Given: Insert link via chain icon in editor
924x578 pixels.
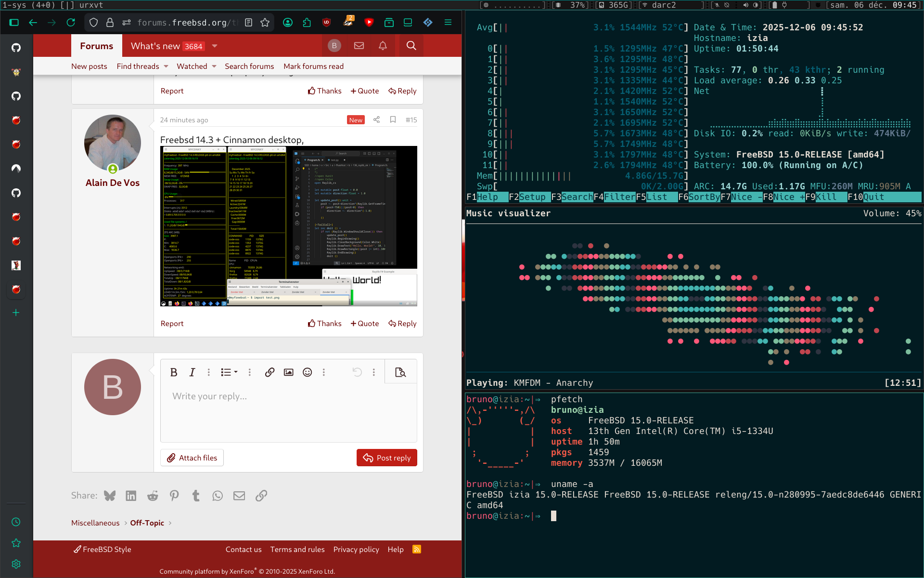Looking at the screenshot, I should click(269, 372).
